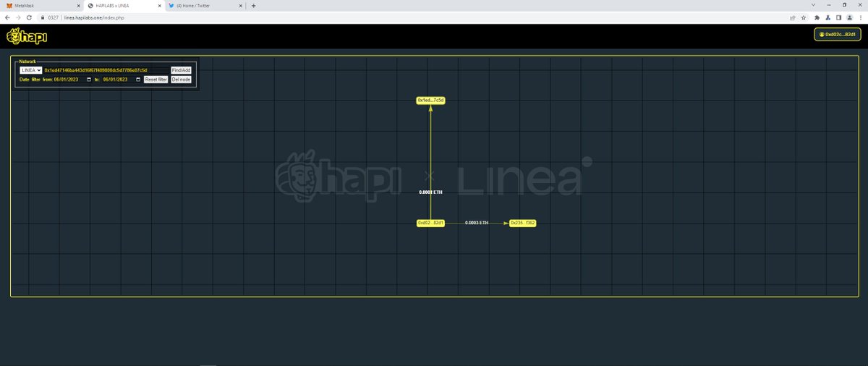Select the 0xd02...82d1 graph node
Viewport: 868px width, 366px height.
point(430,223)
